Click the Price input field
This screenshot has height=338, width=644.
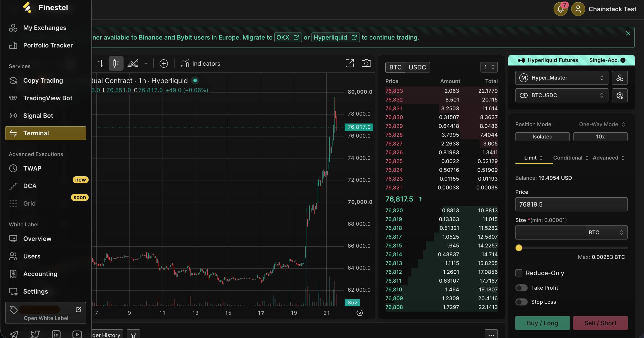click(571, 204)
